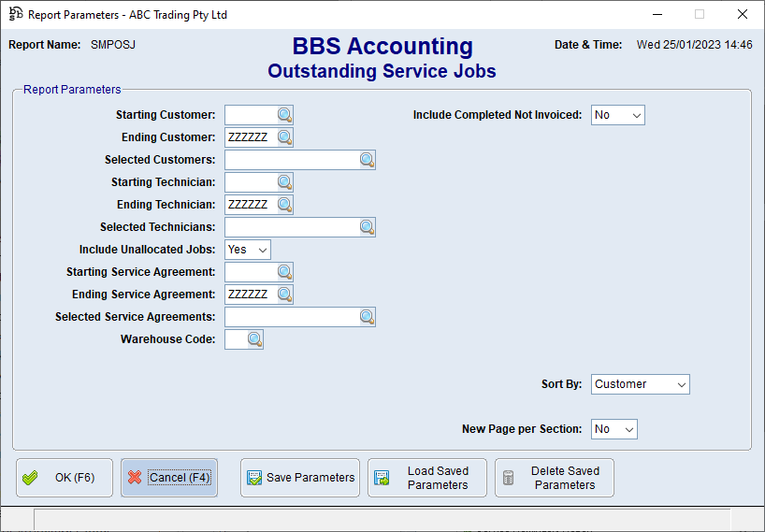
Task: Open lookup for Selected Technicians
Action: pos(368,227)
